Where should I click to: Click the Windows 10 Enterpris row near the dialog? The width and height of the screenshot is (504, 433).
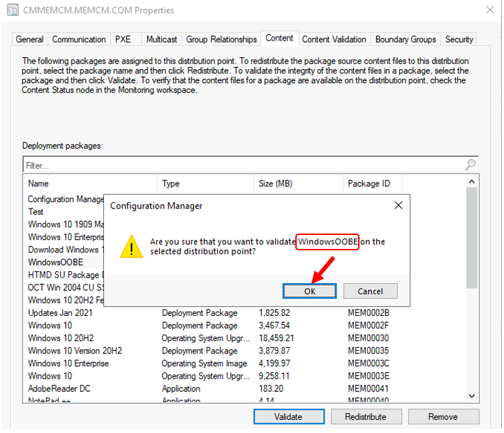point(65,237)
